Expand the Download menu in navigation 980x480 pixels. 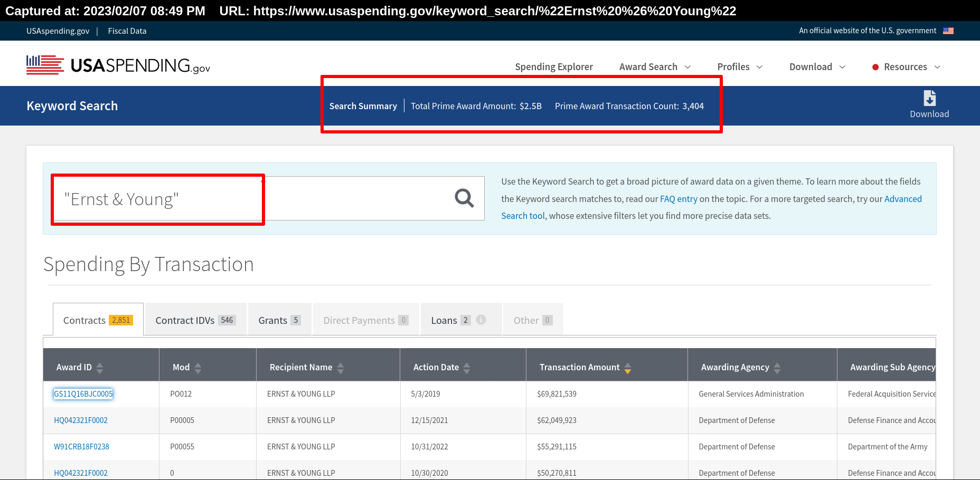point(817,67)
